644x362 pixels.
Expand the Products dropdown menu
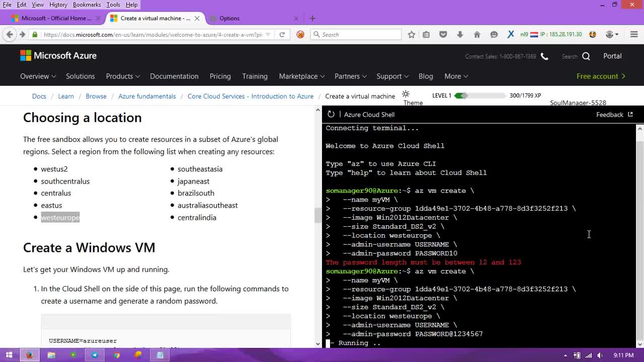click(x=123, y=76)
